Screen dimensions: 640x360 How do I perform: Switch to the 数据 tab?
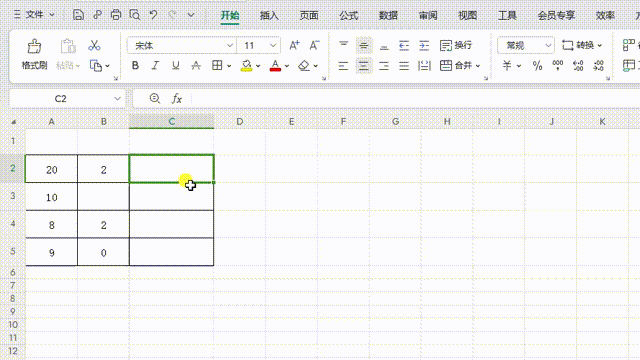tap(388, 16)
